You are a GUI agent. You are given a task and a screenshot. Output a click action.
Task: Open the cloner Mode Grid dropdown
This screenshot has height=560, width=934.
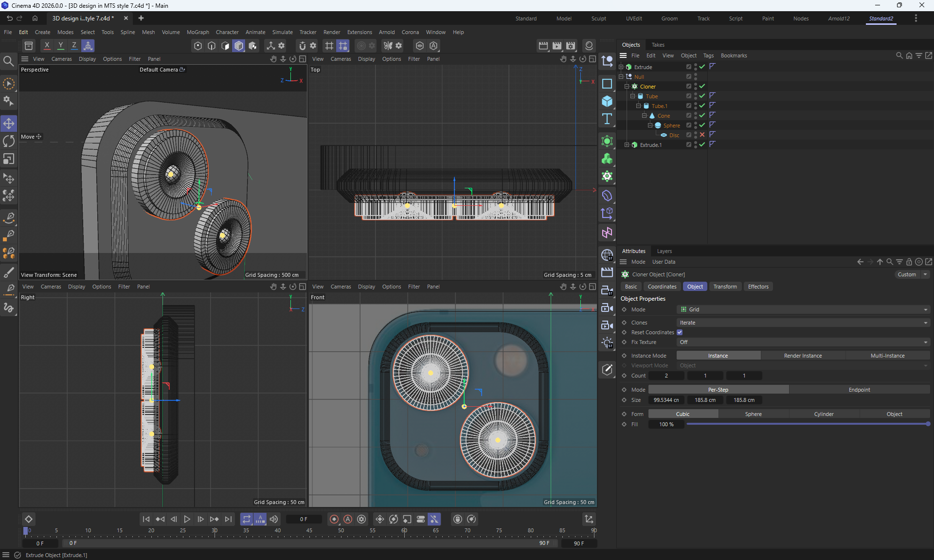click(x=803, y=309)
